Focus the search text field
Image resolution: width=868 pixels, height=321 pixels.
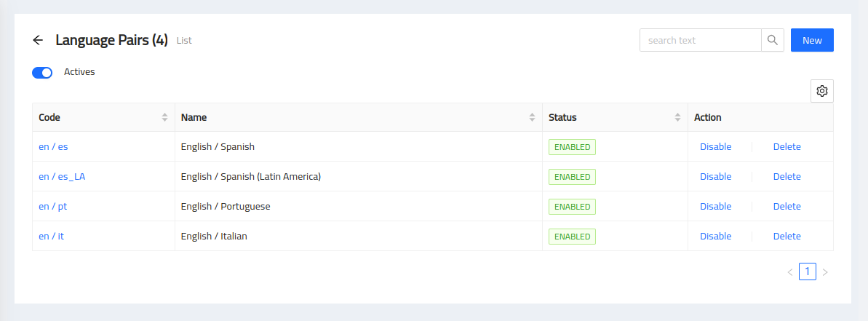701,41
